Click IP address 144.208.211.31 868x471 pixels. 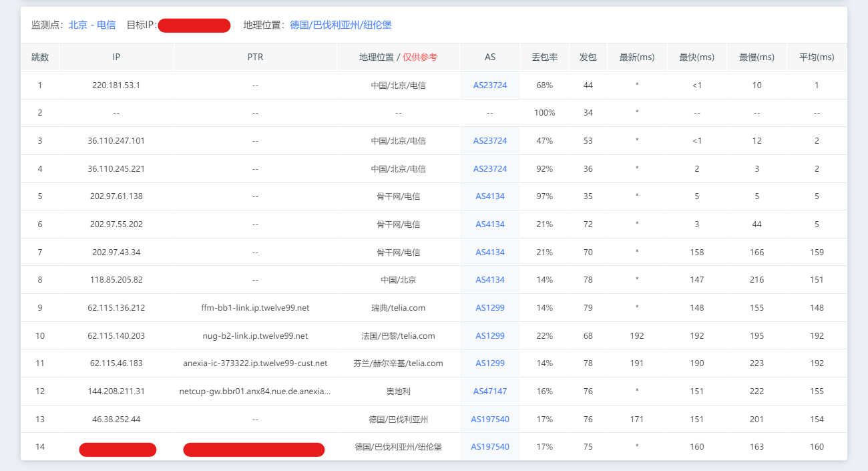(116, 391)
